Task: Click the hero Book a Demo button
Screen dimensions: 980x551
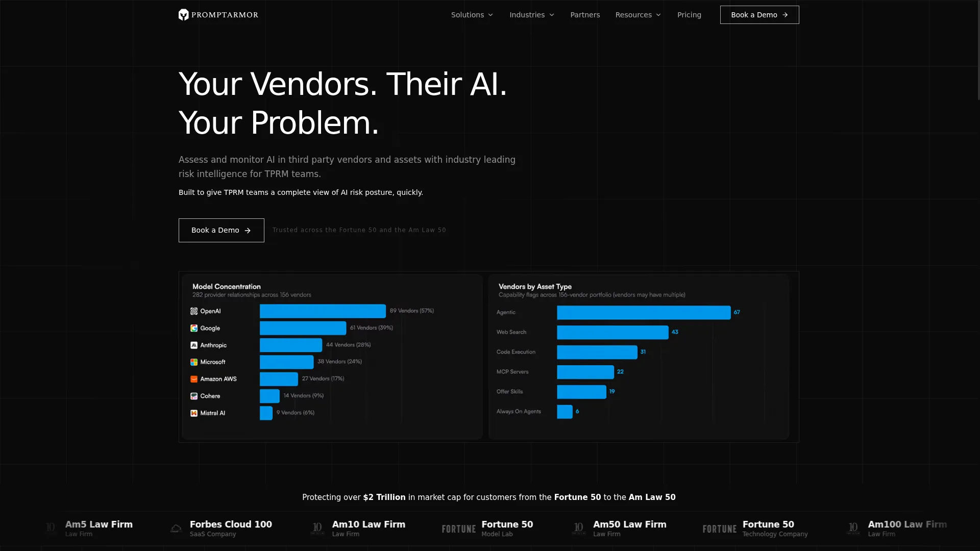Action: click(222, 230)
